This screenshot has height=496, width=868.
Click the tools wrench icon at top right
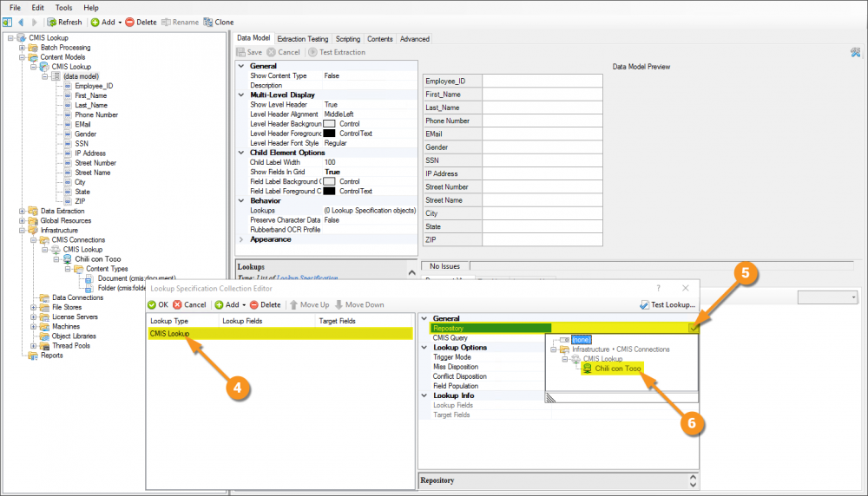tap(855, 52)
